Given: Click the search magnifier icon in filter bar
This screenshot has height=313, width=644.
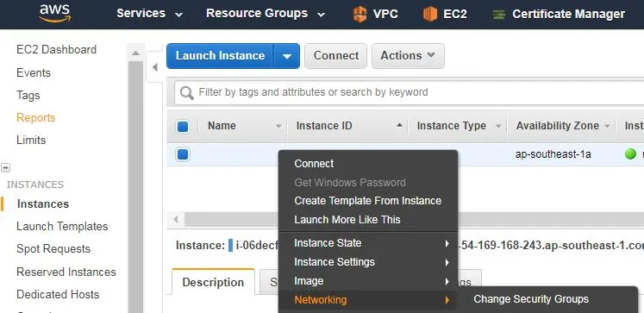Looking at the screenshot, I should click(186, 92).
